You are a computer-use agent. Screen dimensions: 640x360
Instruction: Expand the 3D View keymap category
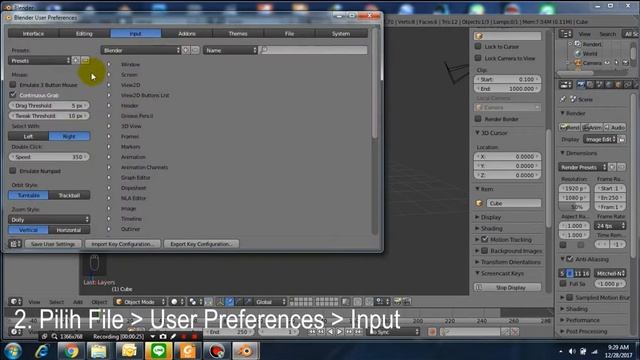109,126
